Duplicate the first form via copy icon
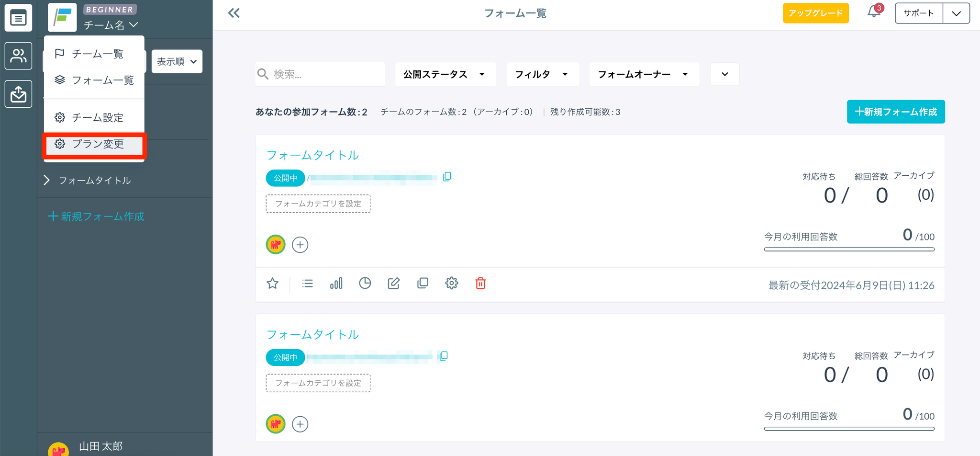Screen dimensions: 980x456 423,284
